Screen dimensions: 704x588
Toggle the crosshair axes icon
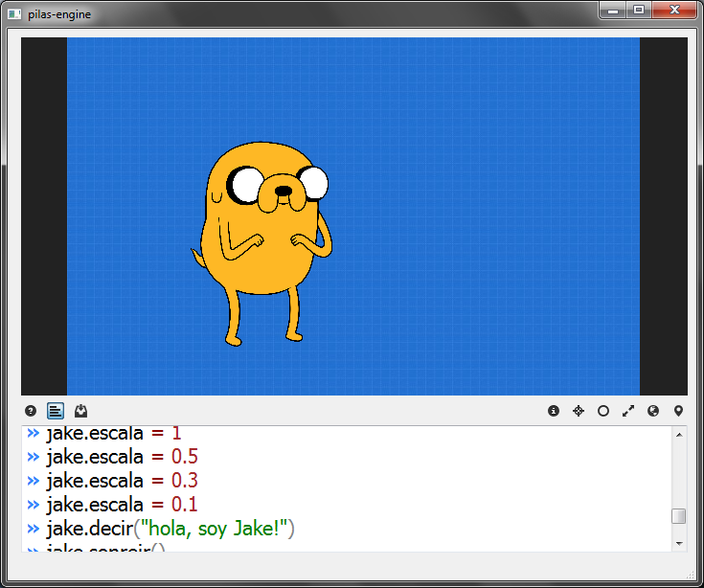(579, 411)
